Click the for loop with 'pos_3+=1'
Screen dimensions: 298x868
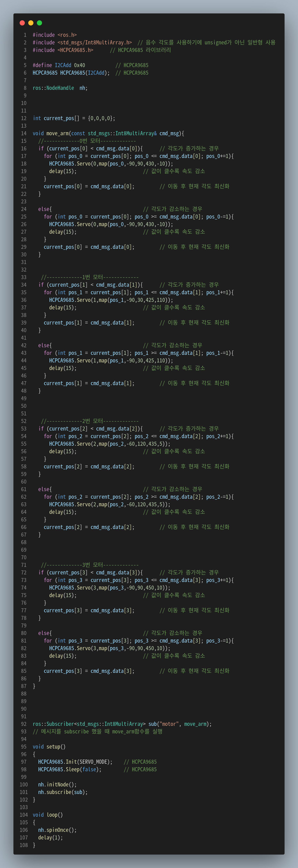(138, 580)
